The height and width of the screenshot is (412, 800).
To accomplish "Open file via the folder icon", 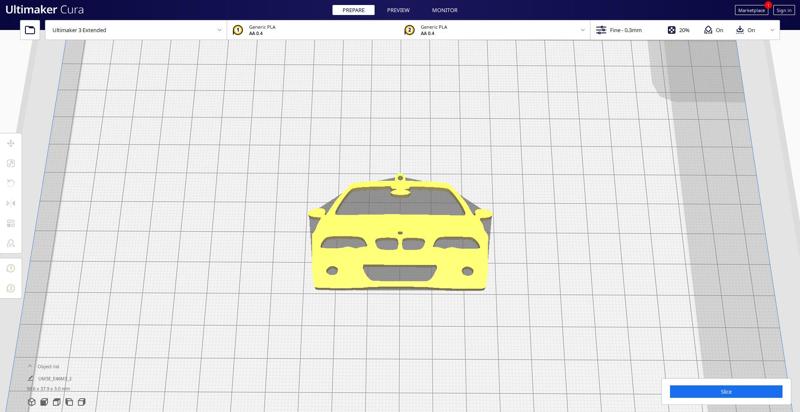I will coord(30,30).
